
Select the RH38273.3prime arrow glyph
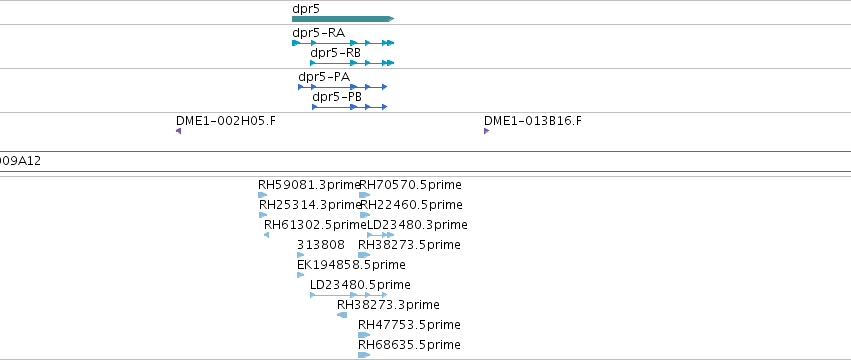(x=342, y=315)
